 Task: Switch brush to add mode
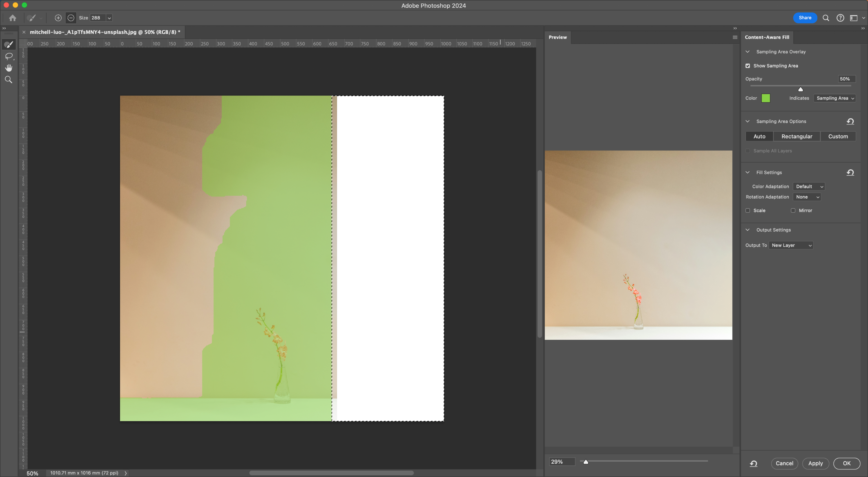coord(58,18)
